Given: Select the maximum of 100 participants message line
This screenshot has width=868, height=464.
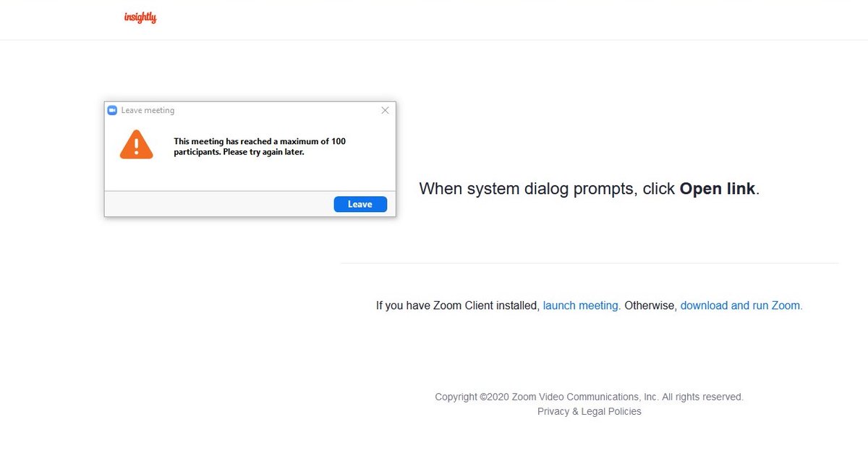Looking at the screenshot, I should click(260, 141).
